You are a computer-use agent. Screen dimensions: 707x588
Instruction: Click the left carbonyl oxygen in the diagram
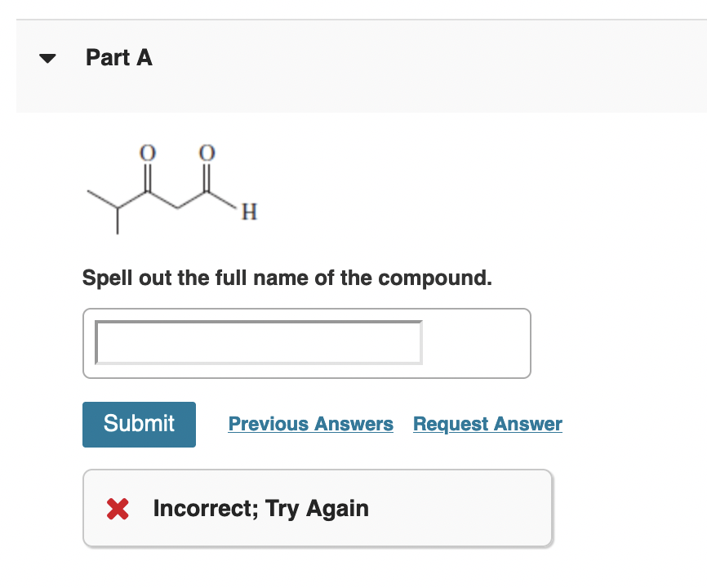click(147, 154)
